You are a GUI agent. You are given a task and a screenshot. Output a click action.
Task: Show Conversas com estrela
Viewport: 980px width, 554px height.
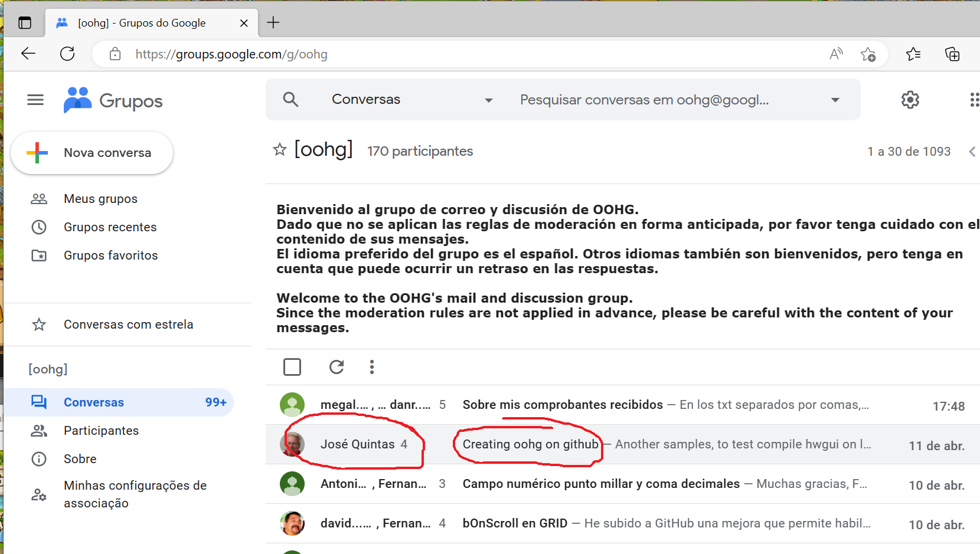(128, 324)
